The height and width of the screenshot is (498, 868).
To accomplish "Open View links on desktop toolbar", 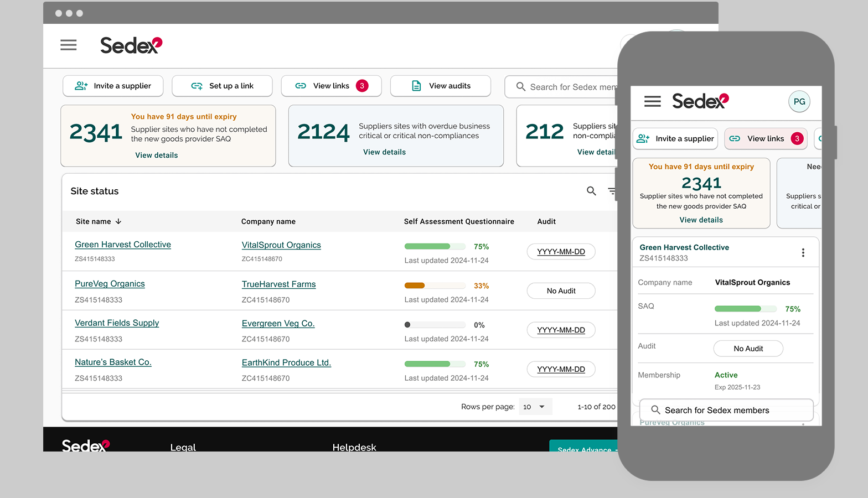I will (x=331, y=86).
